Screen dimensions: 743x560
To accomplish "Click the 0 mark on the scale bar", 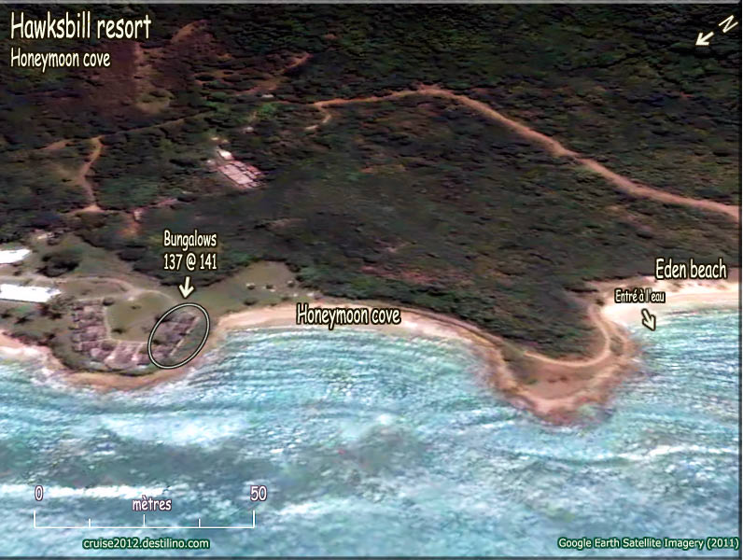I will [x=38, y=493].
